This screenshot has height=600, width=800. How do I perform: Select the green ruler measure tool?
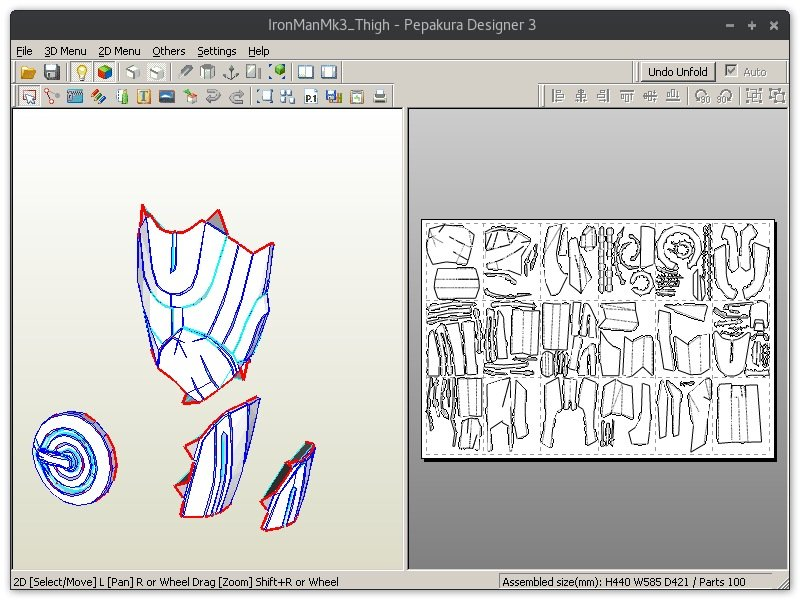tap(121, 96)
